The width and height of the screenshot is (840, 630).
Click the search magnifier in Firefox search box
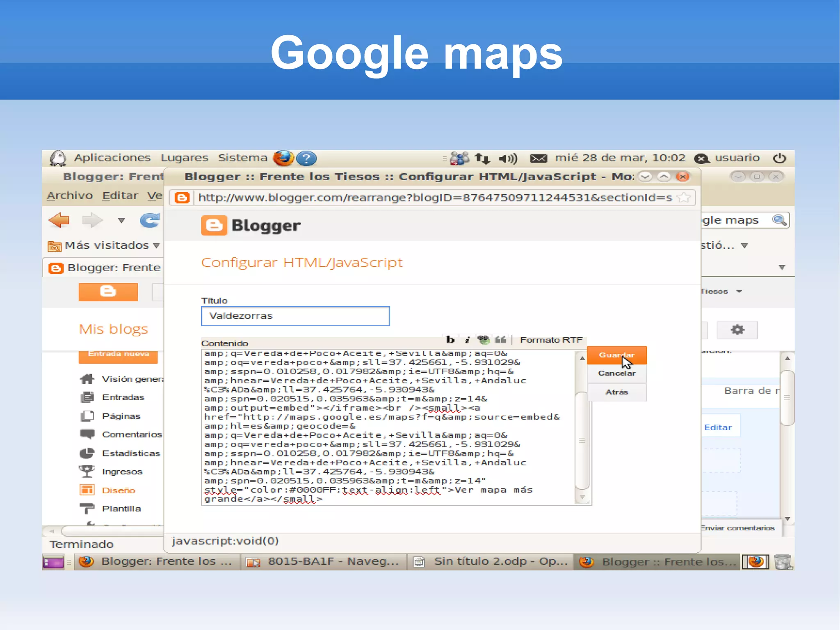click(x=779, y=220)
